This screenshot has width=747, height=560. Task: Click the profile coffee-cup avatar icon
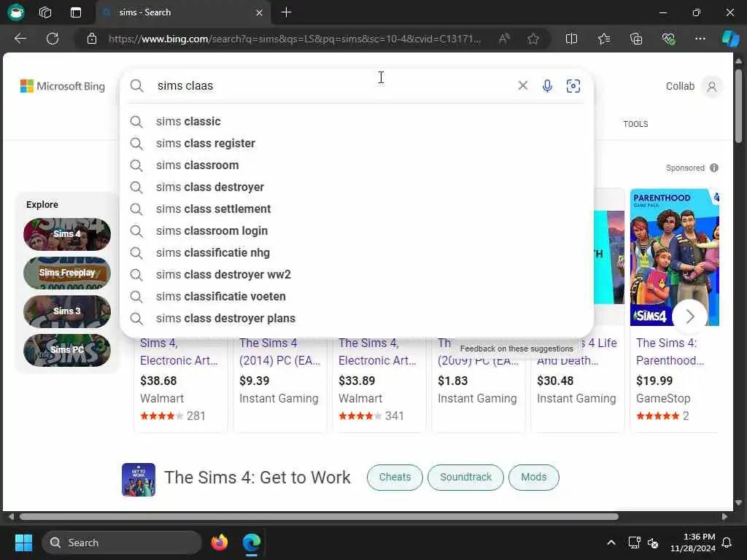click(x=16, y=12)
